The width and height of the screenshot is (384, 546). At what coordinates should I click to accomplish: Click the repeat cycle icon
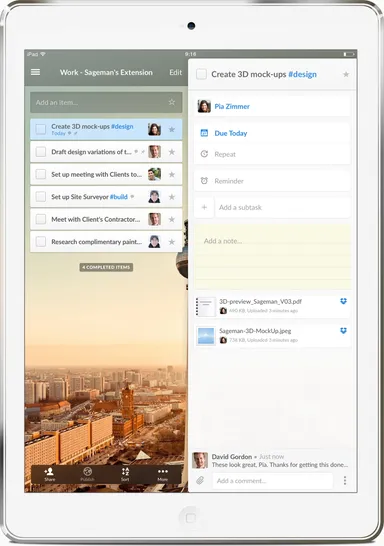[204, 154]
